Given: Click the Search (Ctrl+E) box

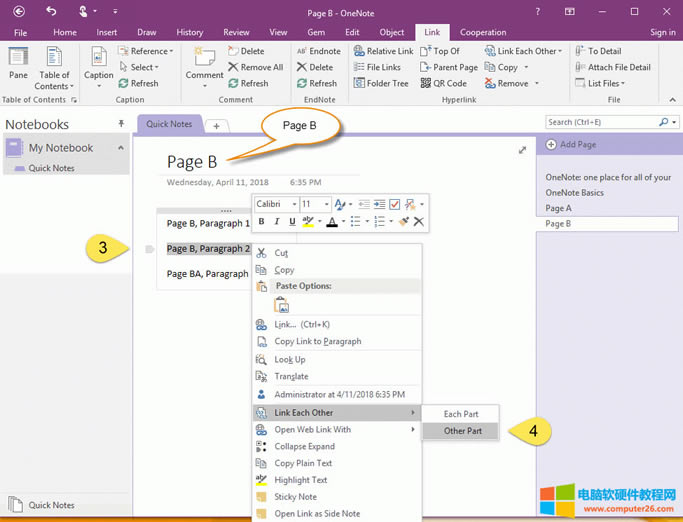Looking at the screenshot, I should (600, 122).
